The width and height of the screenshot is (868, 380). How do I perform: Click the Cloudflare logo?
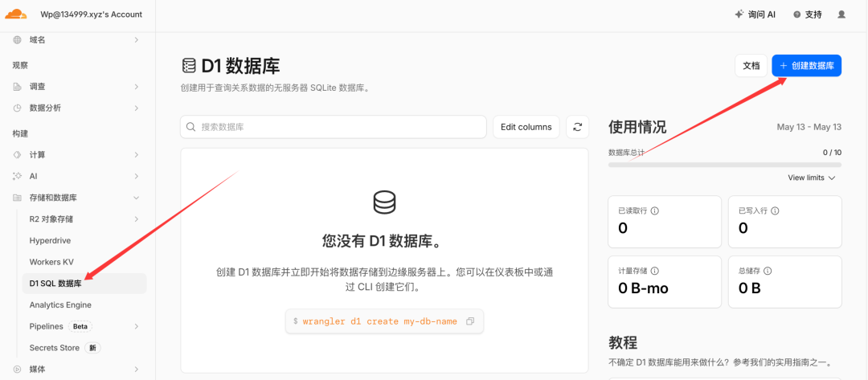point(16,14)
